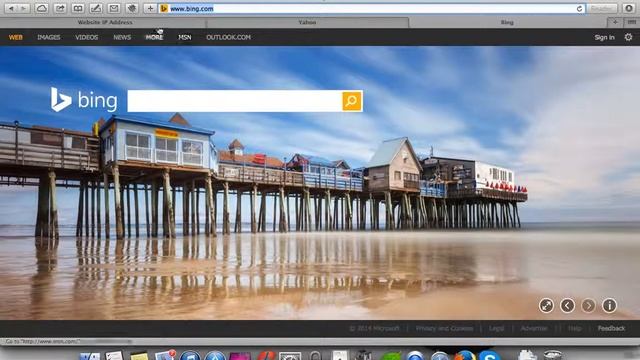Click the Feedback footer link
640x360 pixels.
[611, 328]
